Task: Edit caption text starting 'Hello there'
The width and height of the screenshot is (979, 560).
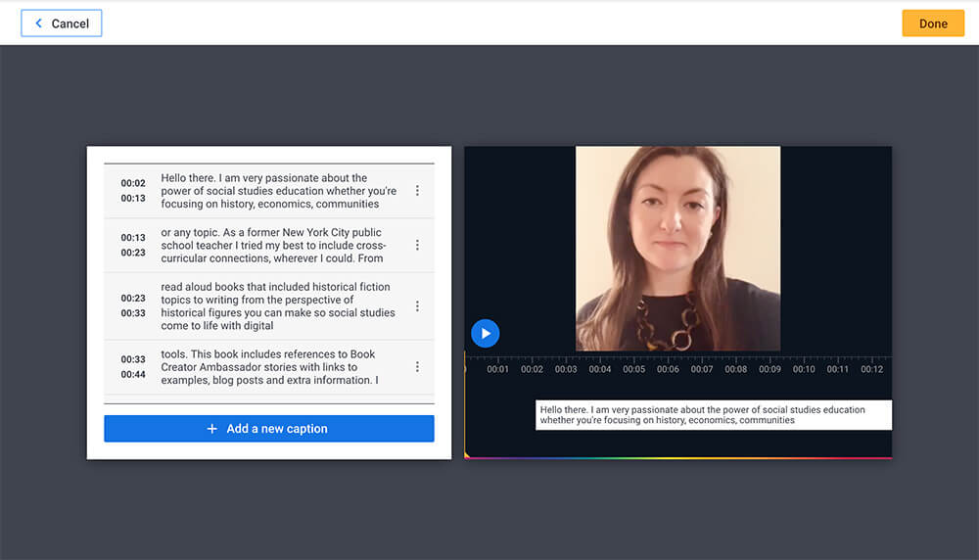Action: [x=279, y=191]
